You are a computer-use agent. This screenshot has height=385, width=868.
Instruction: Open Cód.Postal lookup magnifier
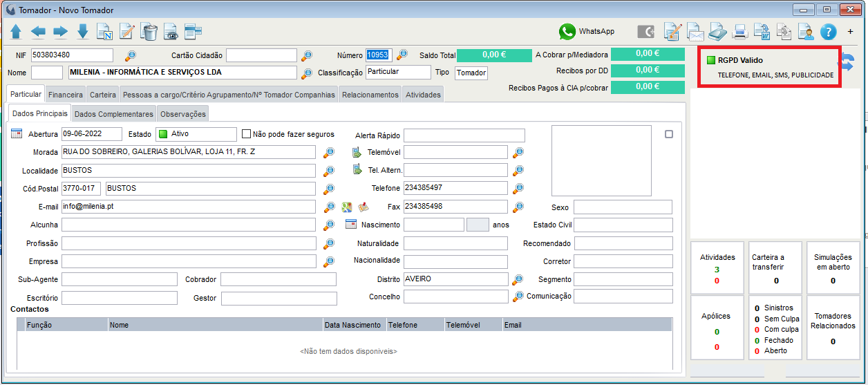tap(329, 189)
